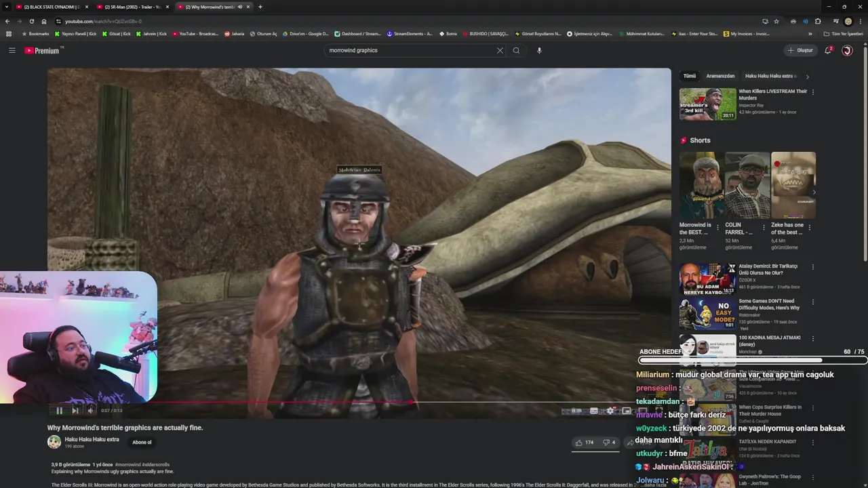Click the #elderscrolls hashtag
This screenshot has height=488, width=868.
click(x=156, y=465)
